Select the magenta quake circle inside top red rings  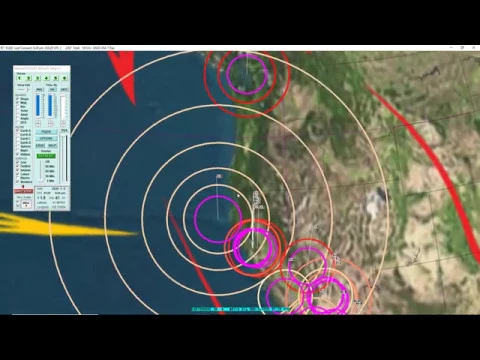(x=247, y=74)
